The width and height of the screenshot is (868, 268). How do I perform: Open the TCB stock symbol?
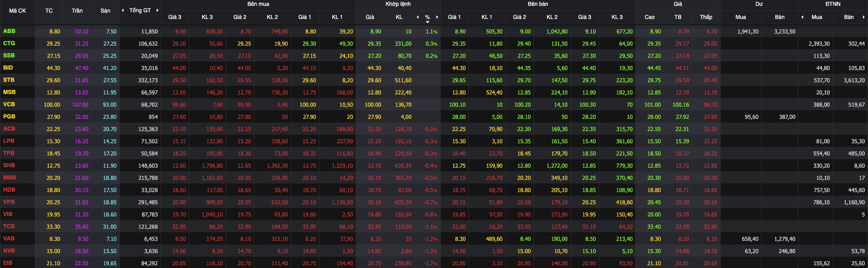coord(9,226)
